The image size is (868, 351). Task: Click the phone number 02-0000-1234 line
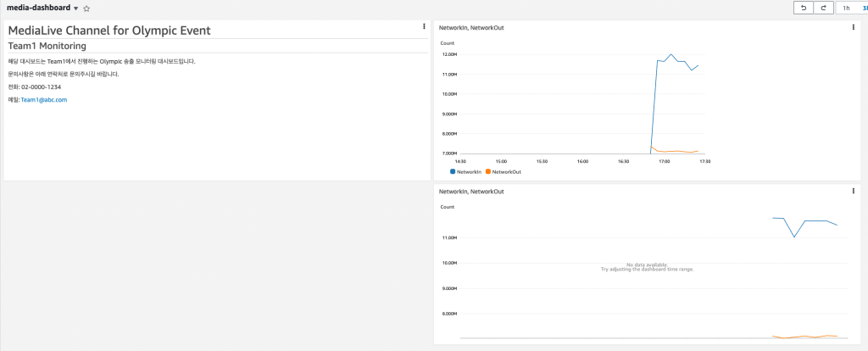click(x=35, y=87)
